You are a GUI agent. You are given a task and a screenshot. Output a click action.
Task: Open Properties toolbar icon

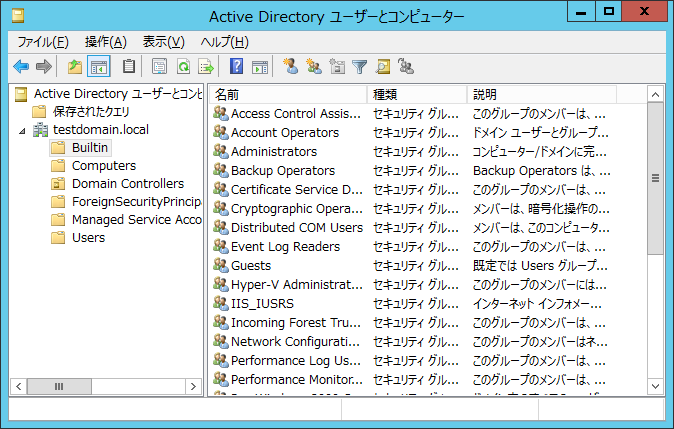click(x=159, y=67)
